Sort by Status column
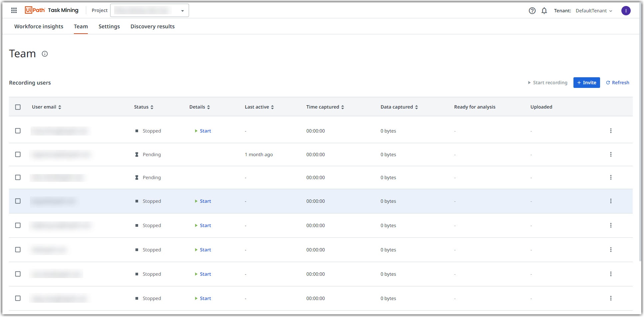The image size is (644, 317). [144, 107]
